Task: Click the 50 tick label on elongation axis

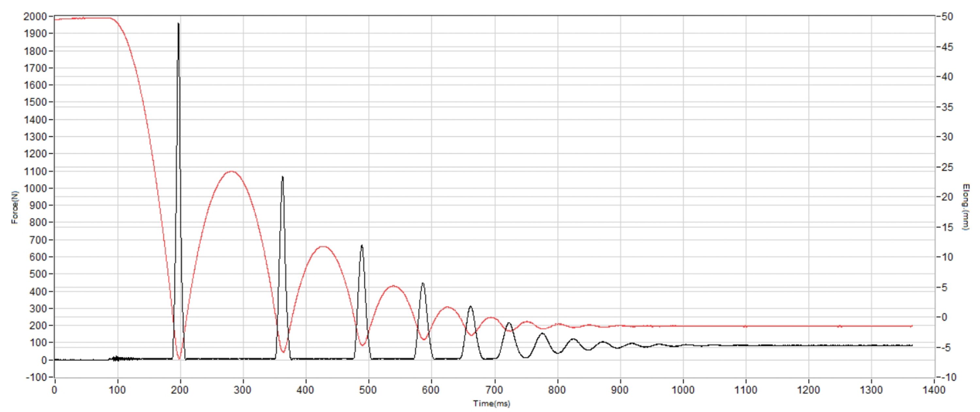Action: pos(947,17)
